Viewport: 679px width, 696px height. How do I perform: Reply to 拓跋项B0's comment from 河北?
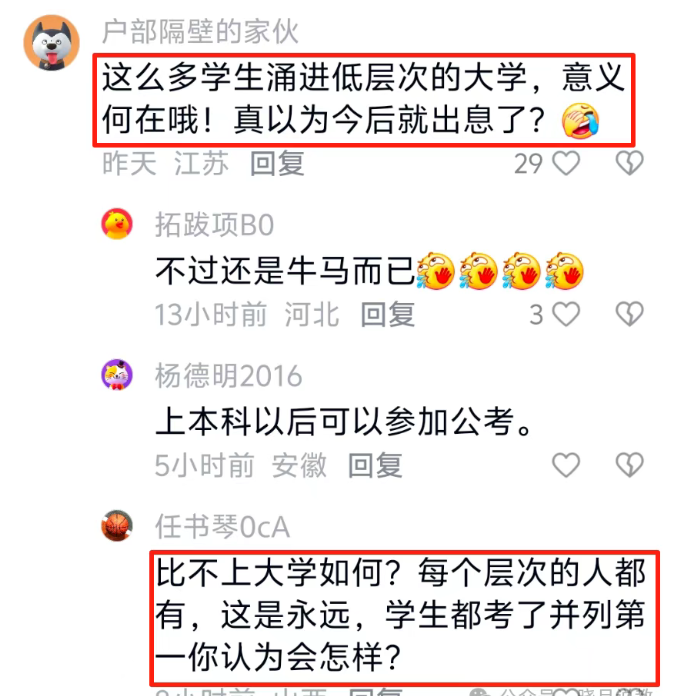[x=388, y=314]
